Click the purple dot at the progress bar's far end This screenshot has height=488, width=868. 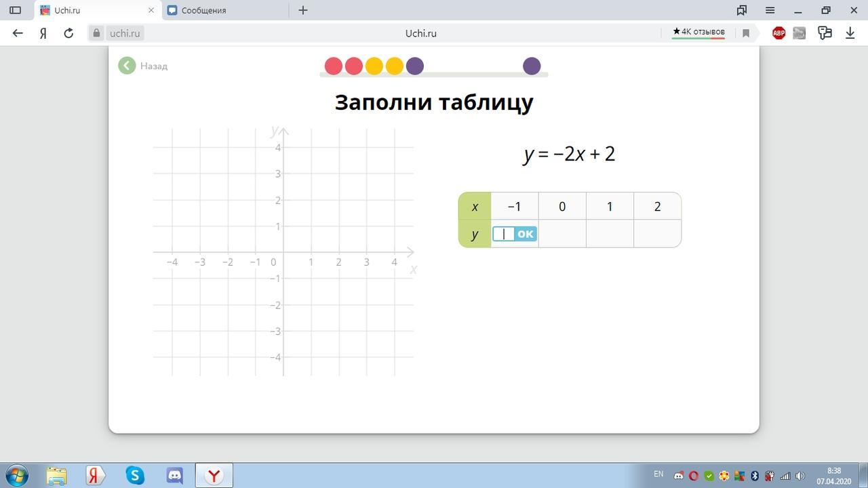tap(532, 66)
